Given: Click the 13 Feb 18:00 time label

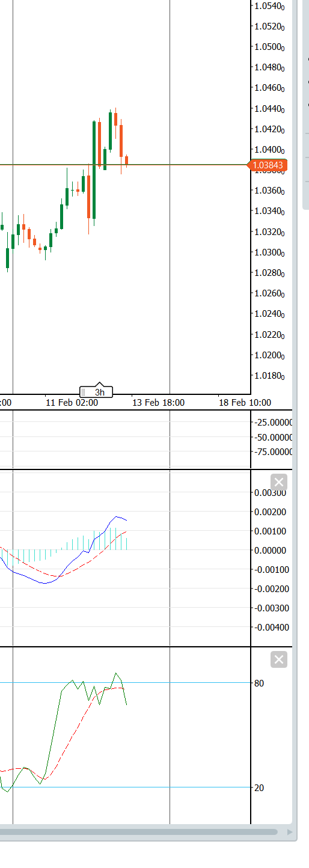Looking at the screenshot, I should 159,403.
